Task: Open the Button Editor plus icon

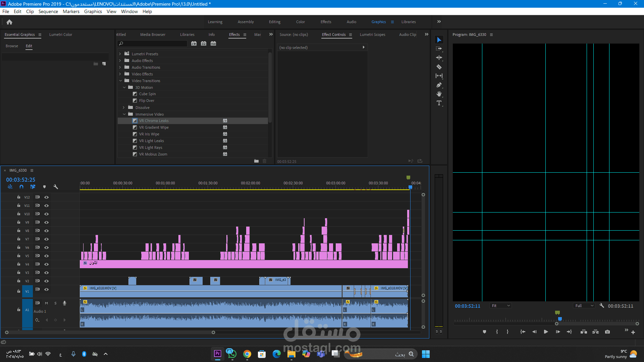Action: (633, 333)
